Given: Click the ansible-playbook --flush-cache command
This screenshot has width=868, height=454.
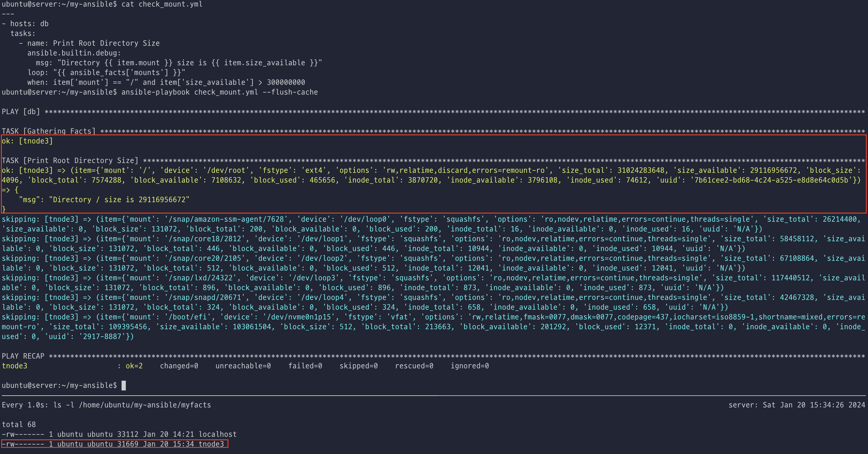Looking at the screenshot, I should coord(219,92).
